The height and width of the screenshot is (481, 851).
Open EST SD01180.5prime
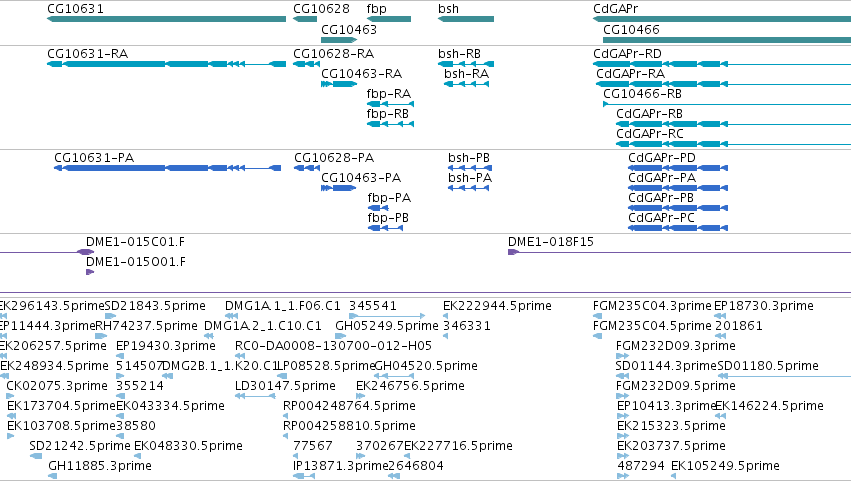pyautogui.click(x=768, y=366)
